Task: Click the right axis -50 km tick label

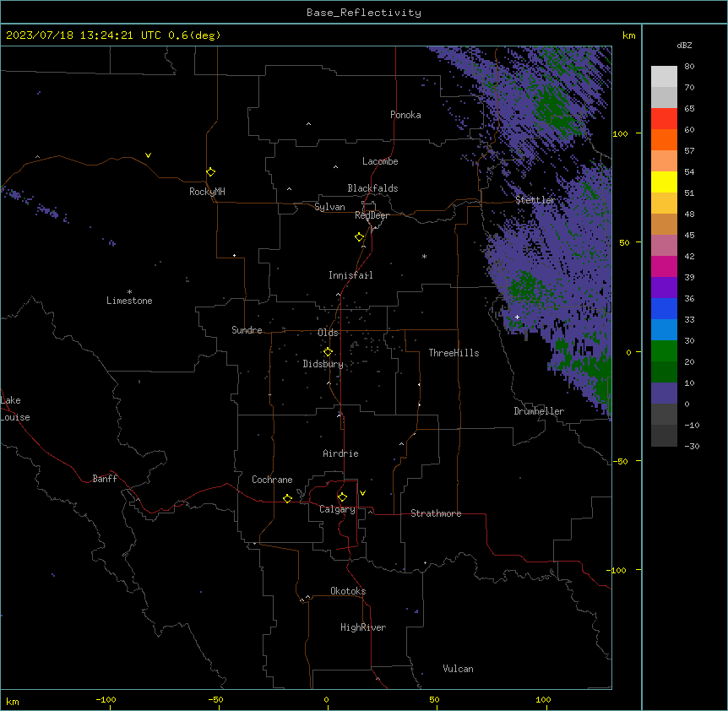Action: [620, 461]
